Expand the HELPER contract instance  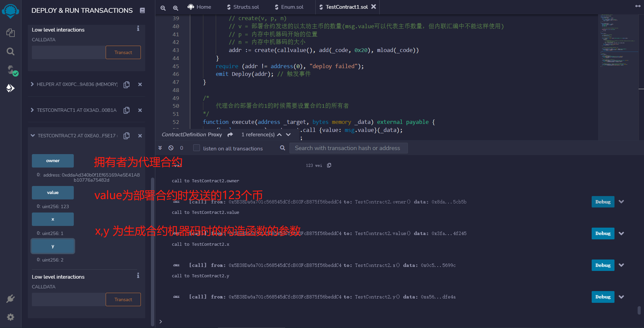32,84
